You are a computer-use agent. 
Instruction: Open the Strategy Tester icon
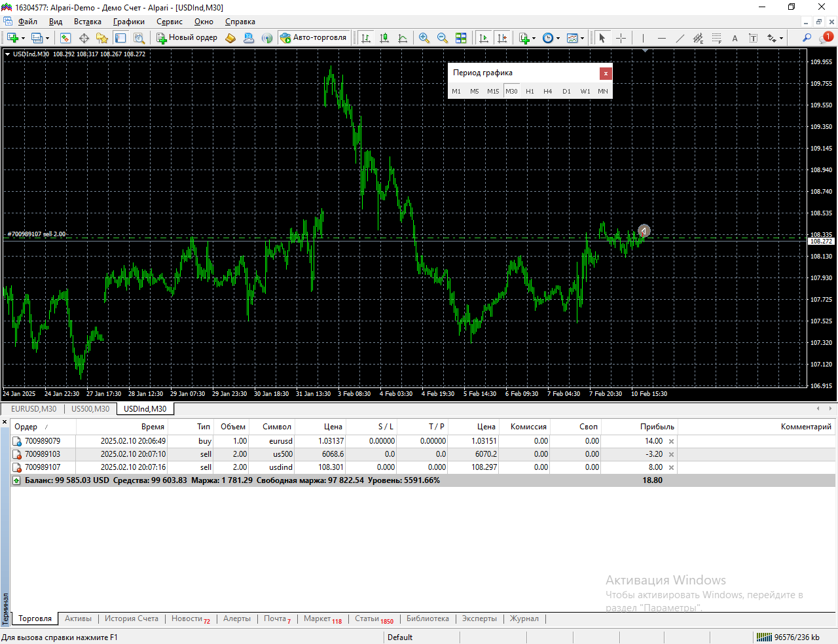click(139, 38)
